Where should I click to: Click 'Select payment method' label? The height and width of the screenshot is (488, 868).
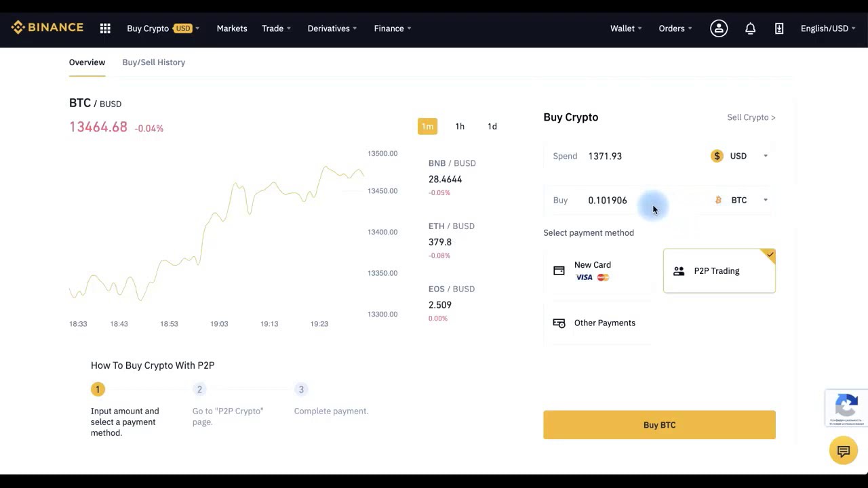coord(589,232)
